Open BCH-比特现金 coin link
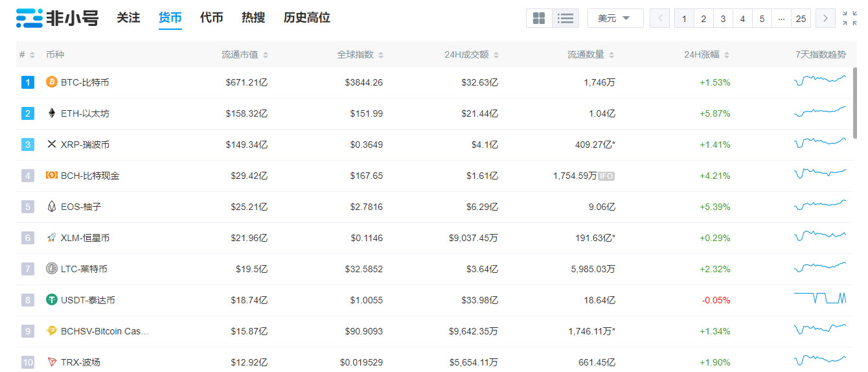The width and height of the screenshot is (868, 372). pos(90,176)
